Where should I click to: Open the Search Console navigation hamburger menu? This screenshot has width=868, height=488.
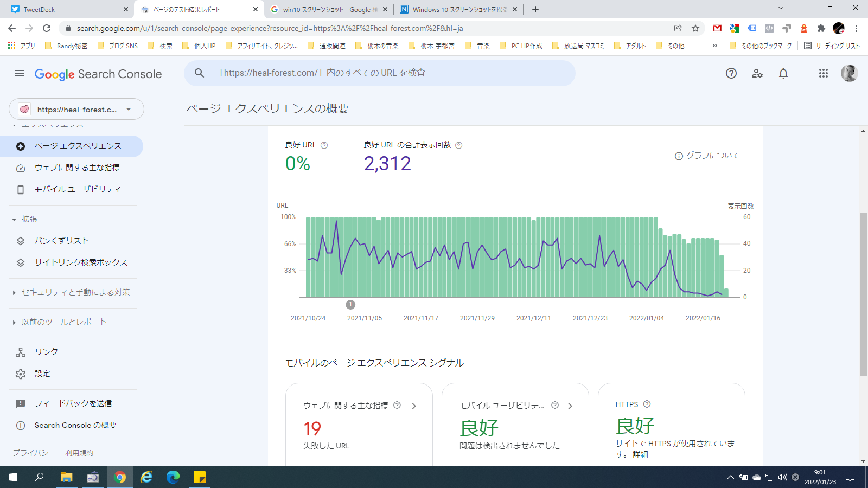pyautogui.click(x=20, y=73)
